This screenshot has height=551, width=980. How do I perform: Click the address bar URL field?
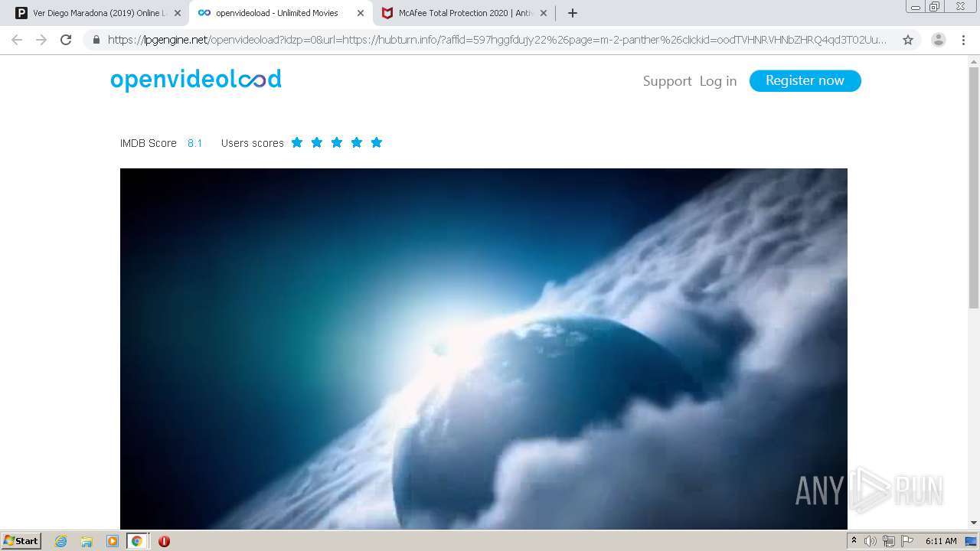coord(498,40)
